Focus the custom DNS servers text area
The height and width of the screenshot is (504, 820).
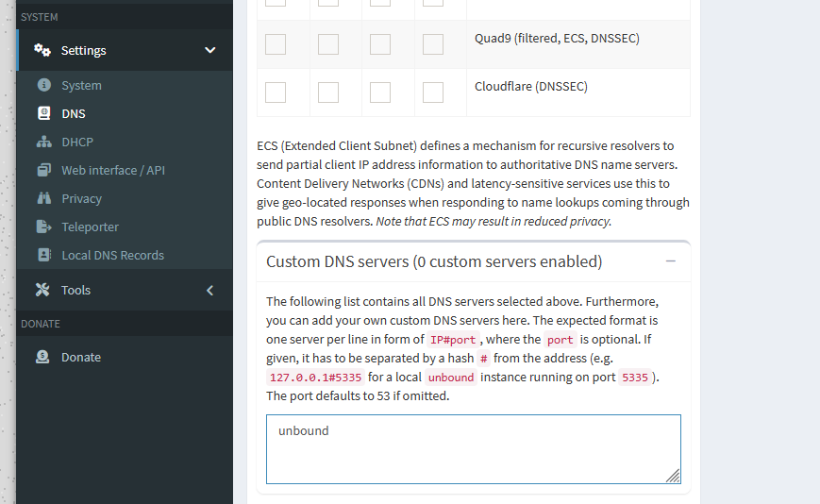tap(473, 448)
